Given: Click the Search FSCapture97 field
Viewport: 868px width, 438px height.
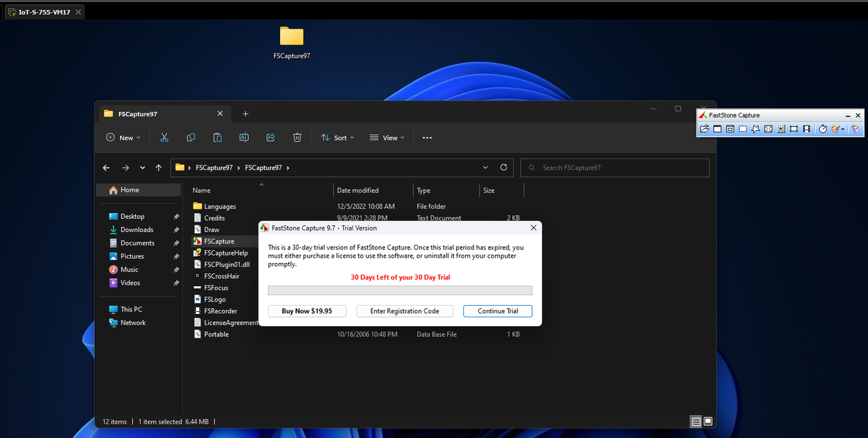Looking at the screenshot, I should [x=615, y=167].
